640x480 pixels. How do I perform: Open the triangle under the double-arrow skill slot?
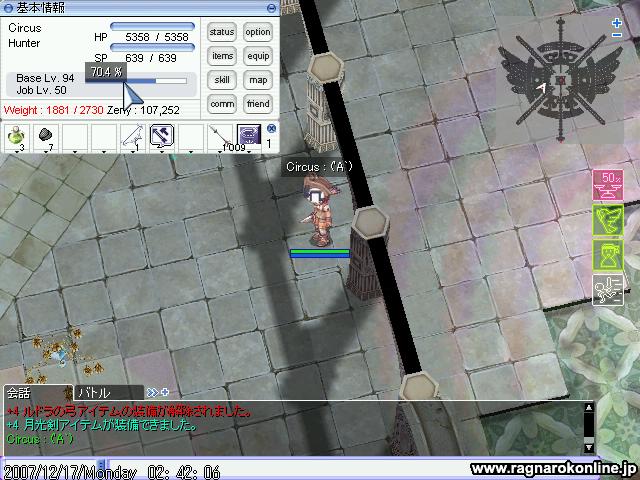click(162, 152)
